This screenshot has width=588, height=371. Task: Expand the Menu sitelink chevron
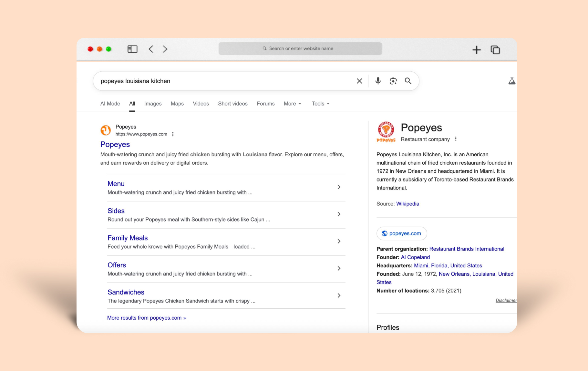pos(339,187)
